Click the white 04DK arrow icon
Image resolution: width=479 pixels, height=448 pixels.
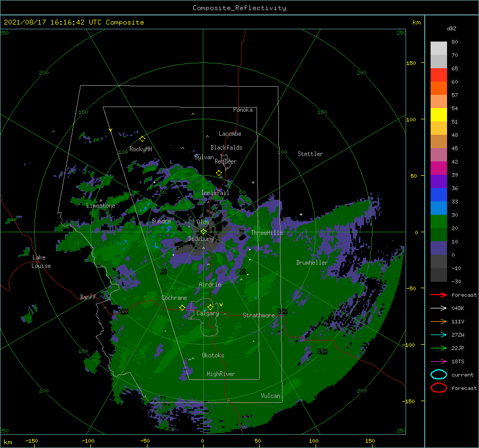point(439,308)
